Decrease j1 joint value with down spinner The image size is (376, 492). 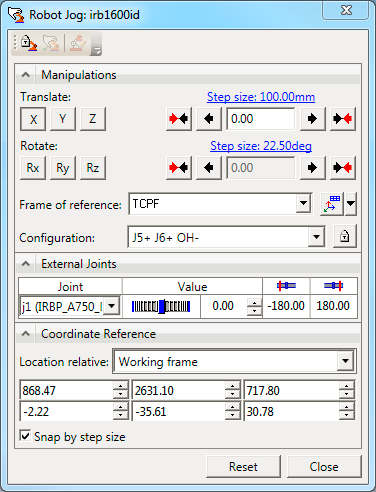(x=254, y=311)
